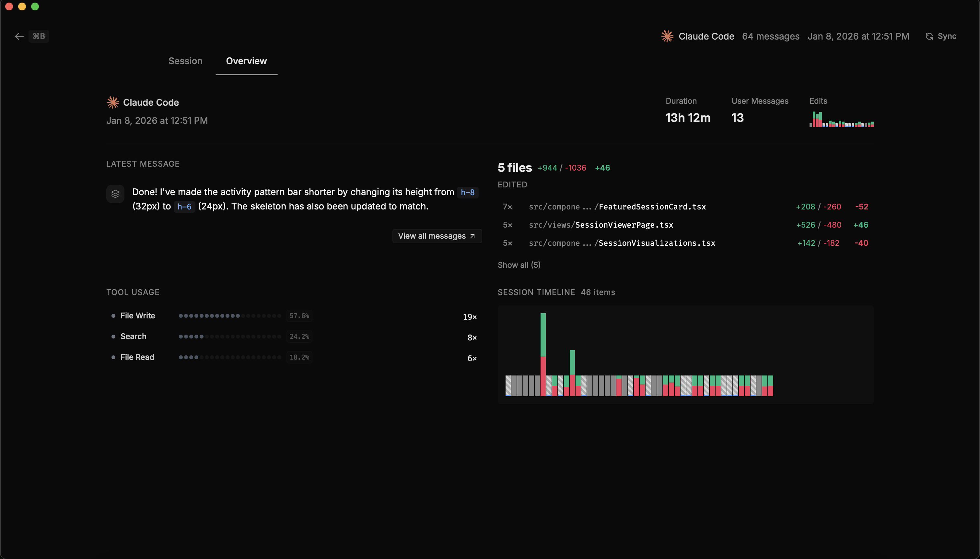The height and width of the screenshot is (559, 980).
Task: Click the stacked-layers icon beside the latest message
Action: pos(115,194)
